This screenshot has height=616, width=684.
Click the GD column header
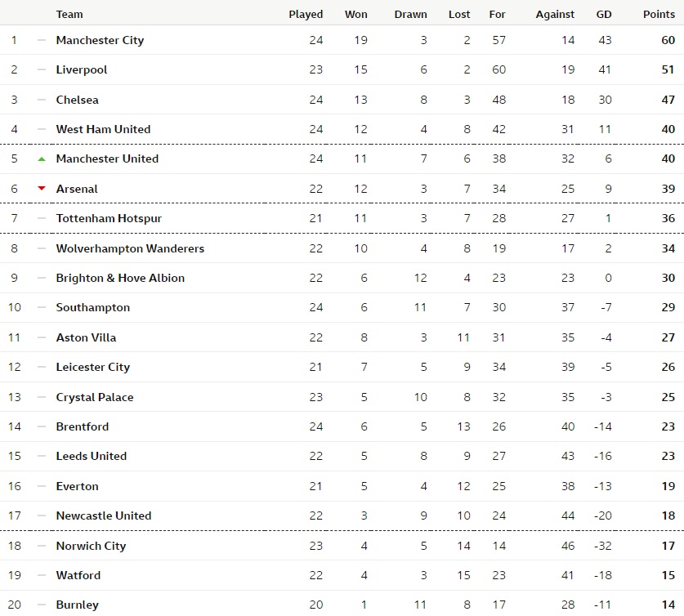click(x=604, y=15)
